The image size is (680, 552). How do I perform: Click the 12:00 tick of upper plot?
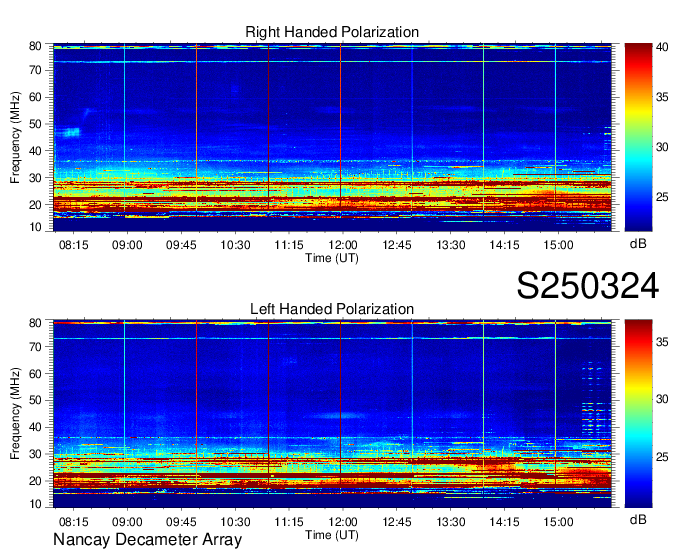click(x=343, y=245)
